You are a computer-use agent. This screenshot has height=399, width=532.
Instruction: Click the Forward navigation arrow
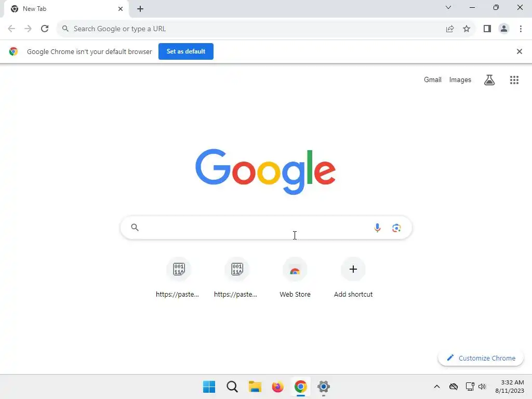[x=28, y=29]
